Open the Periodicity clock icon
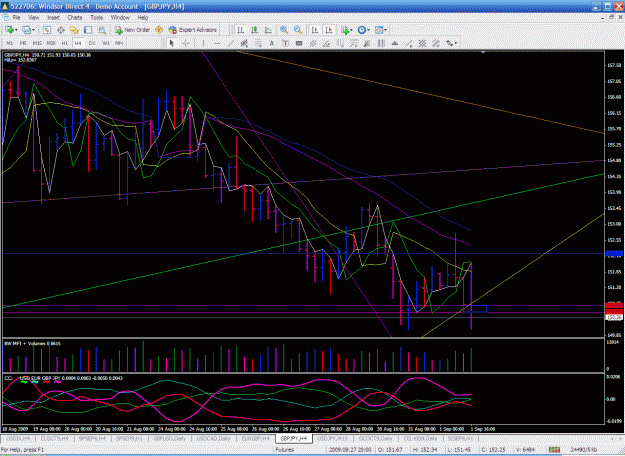 (362, 30)
